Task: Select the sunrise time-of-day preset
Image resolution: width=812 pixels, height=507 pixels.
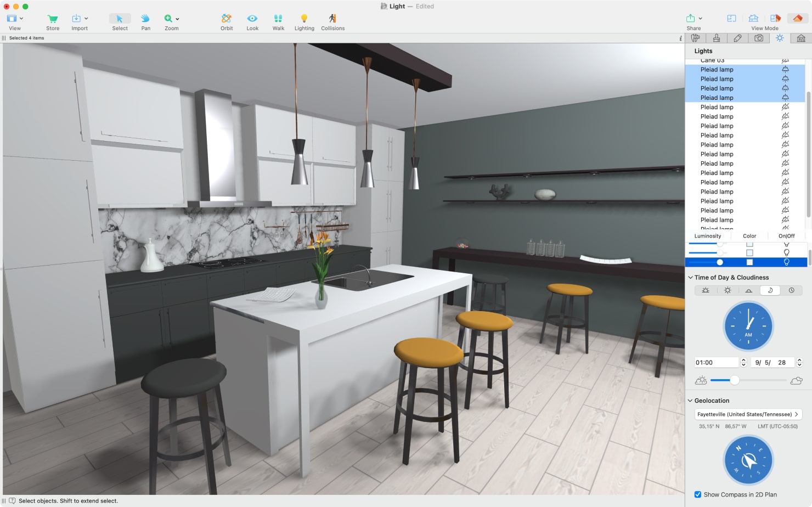Action: click(x=706, y=290)
